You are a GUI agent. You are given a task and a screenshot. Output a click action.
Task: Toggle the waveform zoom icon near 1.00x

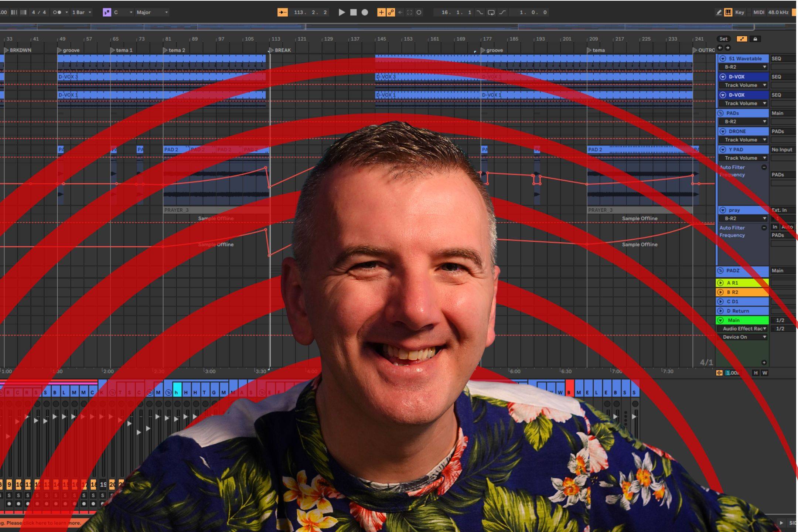coord(719,373)
